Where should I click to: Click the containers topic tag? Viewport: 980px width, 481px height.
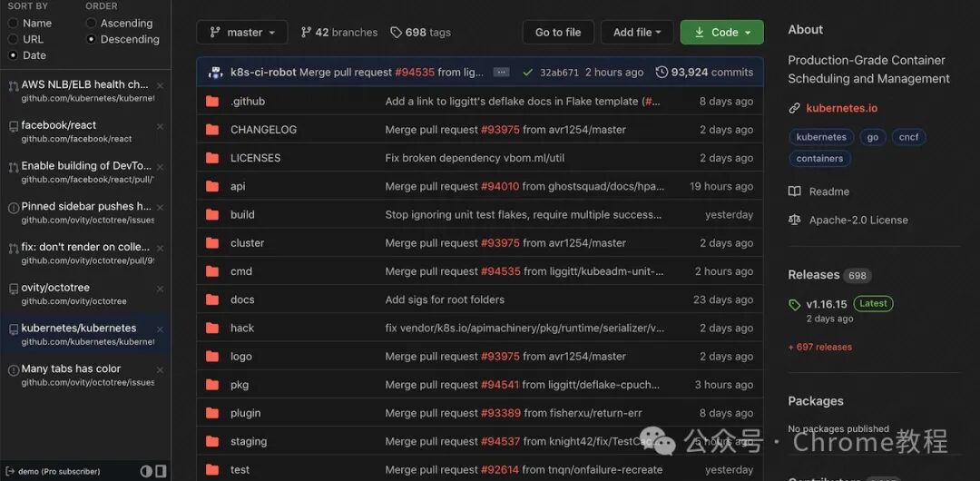click(x=819, y=158)
